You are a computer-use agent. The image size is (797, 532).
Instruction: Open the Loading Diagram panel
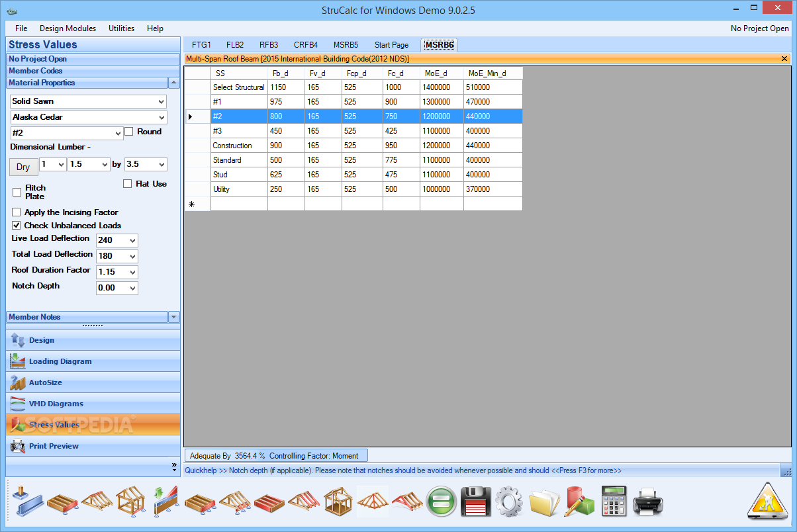click(x=93, y=361)
